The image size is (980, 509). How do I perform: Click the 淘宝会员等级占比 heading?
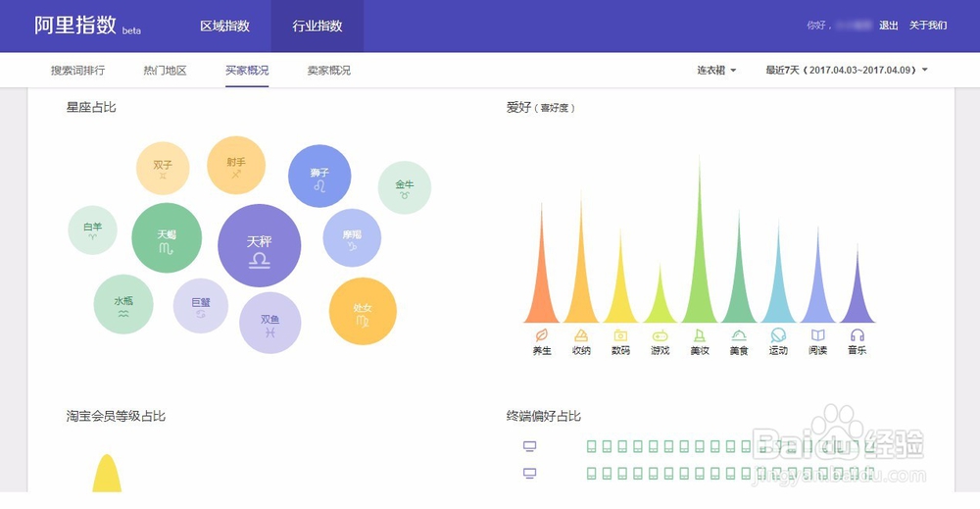[x=116, y=416]
